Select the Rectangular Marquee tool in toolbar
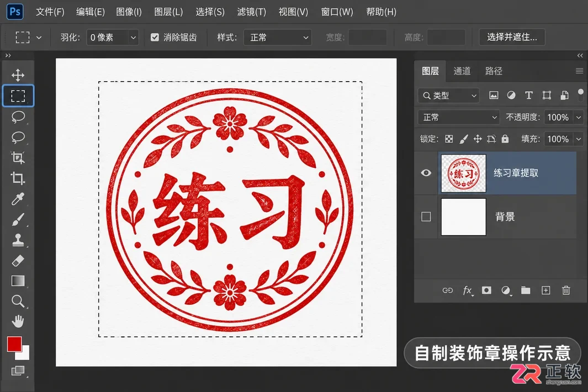 18,96
